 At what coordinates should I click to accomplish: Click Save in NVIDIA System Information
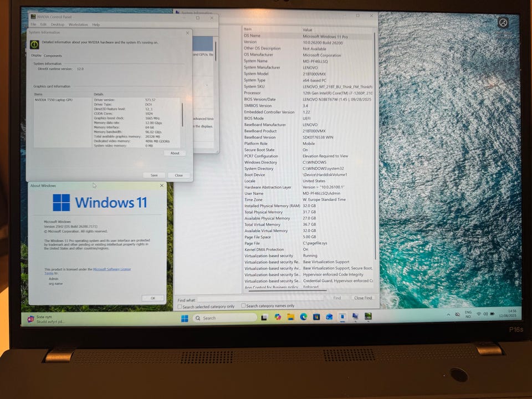(x=154, y=175)
